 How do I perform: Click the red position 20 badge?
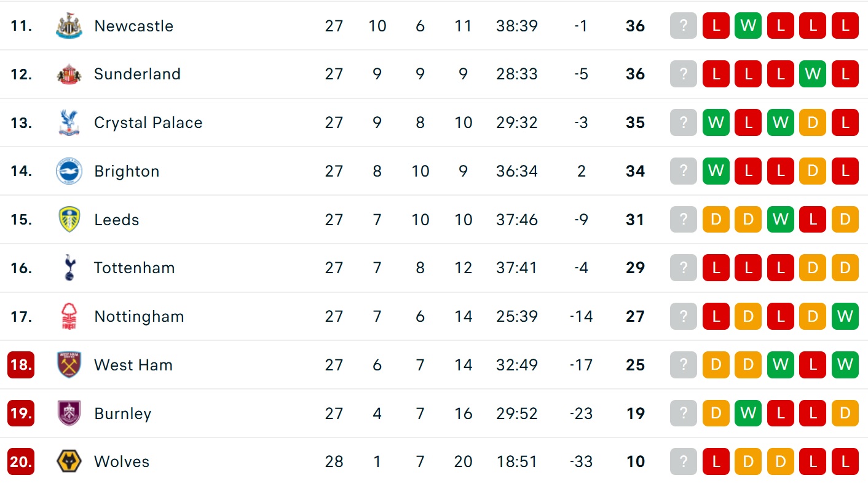click(x=21, y=461)
